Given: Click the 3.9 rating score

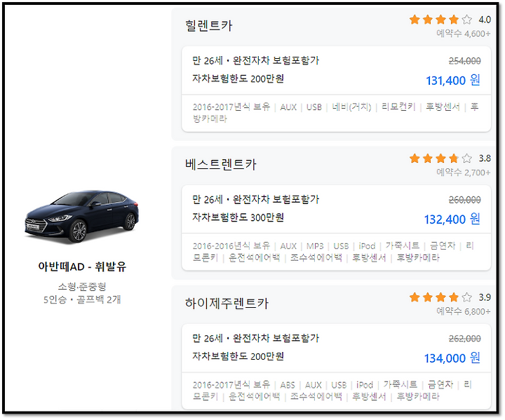Looking at the screenshot, I should [485, 297].
